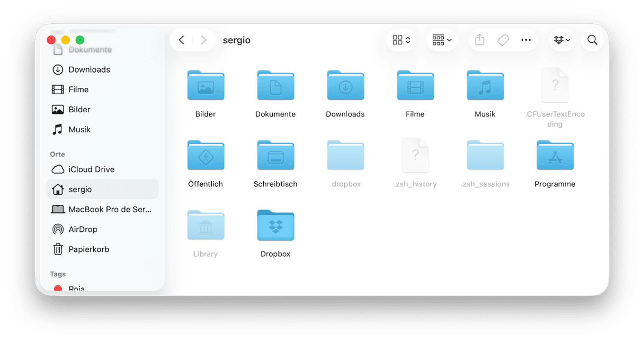Open the icon view switcher
This screenshot has width=644, height=342.
[x=401, y=40]
